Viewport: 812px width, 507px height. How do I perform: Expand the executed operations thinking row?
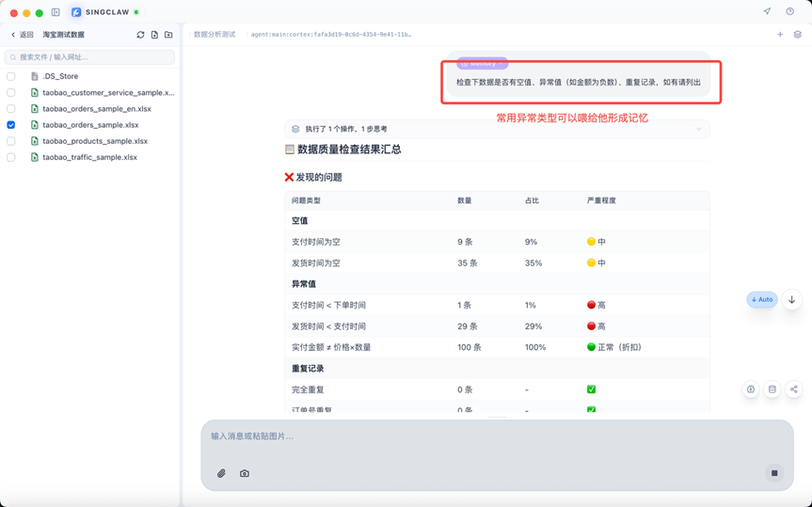[497, 129]
